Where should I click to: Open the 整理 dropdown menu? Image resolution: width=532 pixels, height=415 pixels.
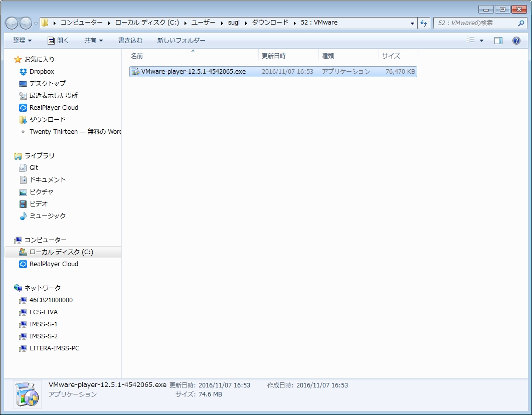(x=22, y=41)
